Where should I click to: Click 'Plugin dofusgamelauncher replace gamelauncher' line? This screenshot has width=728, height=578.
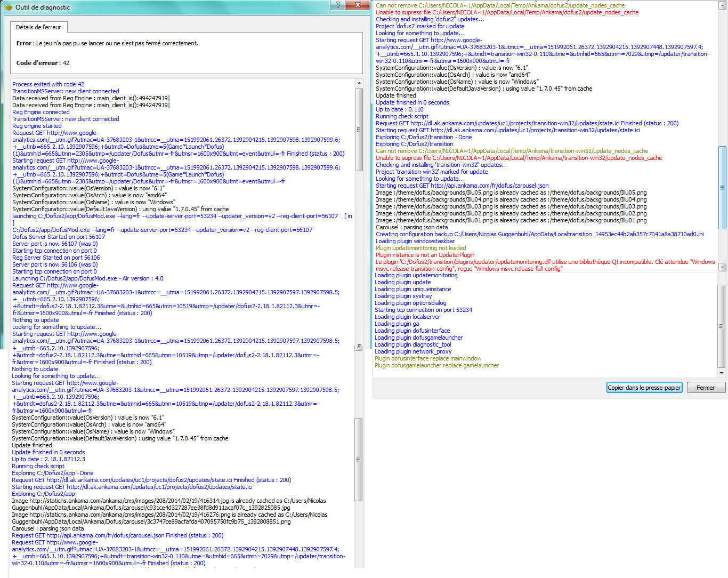click(437, 365)
